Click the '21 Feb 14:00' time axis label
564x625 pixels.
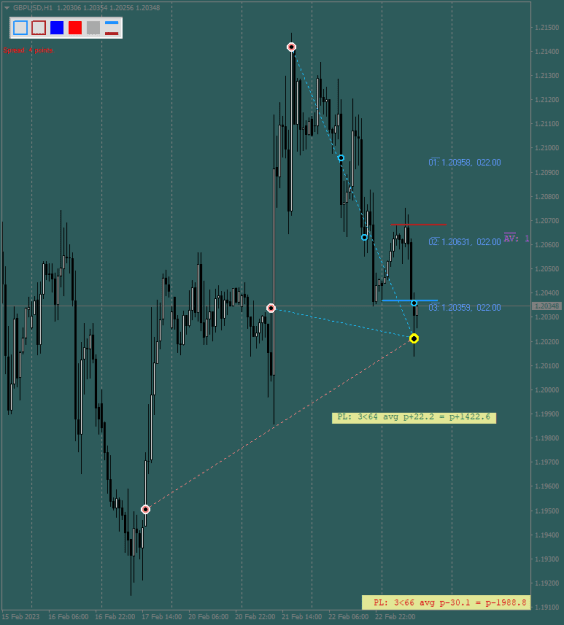coord(302,617)
